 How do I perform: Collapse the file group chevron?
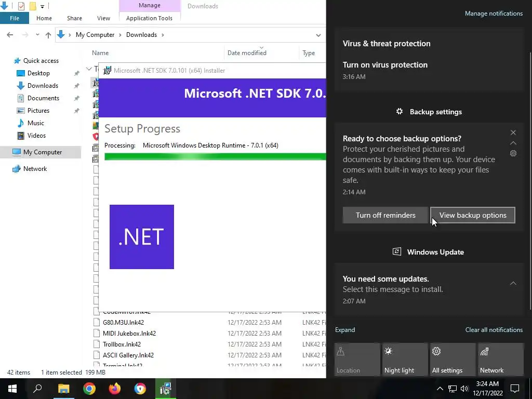89,69
